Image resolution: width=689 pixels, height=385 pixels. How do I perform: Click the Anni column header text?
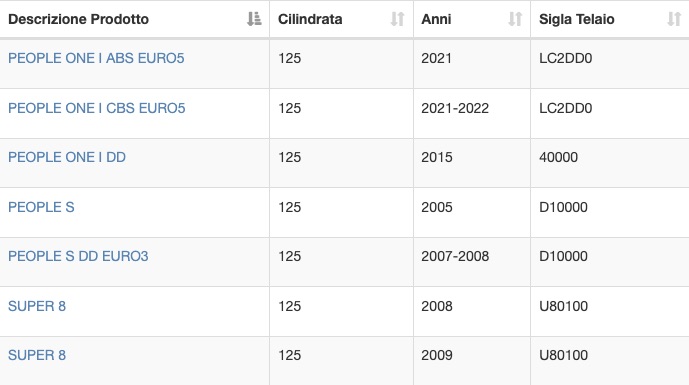(436, 19)
